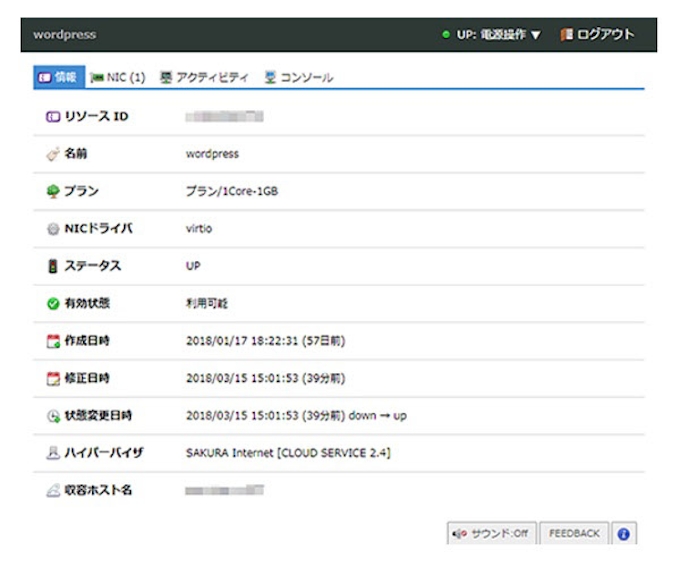This screenshot has width=680, height=567.
Task: Click the hypervisor icon beside ハイパーバイザ
Action: (x=52, y=453)
